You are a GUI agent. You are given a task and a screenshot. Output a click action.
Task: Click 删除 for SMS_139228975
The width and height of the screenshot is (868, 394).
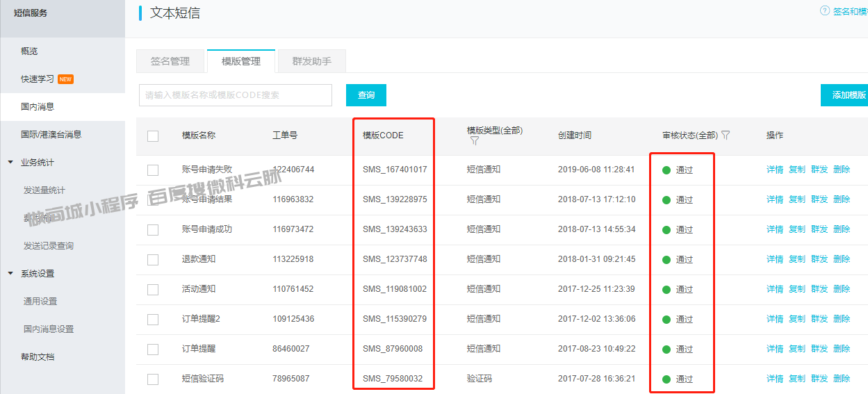[x=842, y=199]
